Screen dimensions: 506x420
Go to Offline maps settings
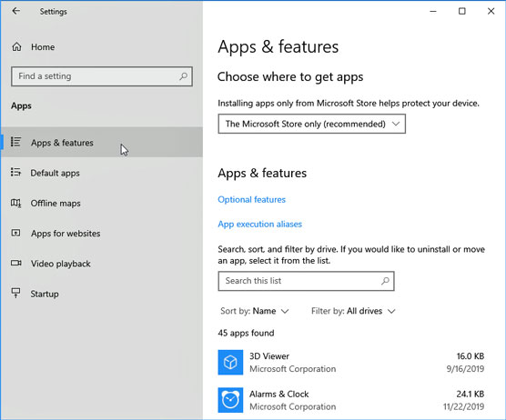56,204
